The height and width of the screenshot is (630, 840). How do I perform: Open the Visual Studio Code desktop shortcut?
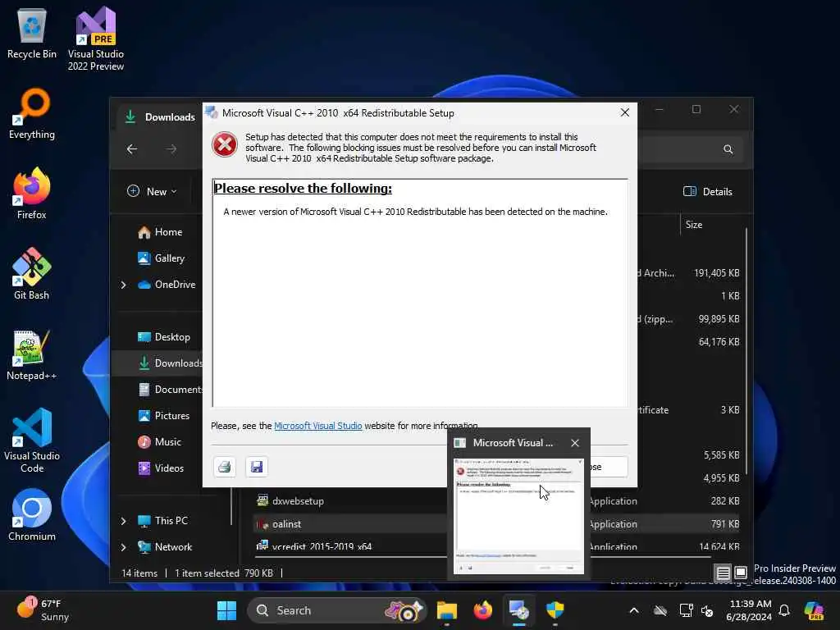[x=32, y=441]
